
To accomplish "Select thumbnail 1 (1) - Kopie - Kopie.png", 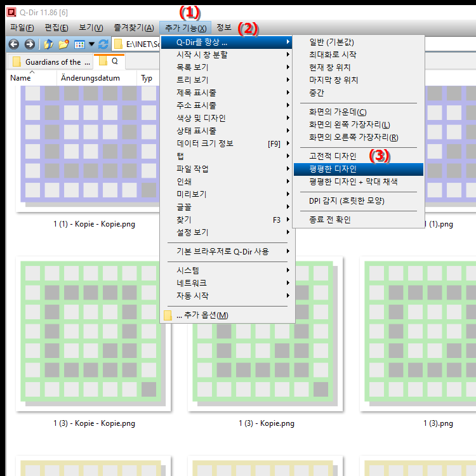I will pyautogui.click(x=88, y=149).
